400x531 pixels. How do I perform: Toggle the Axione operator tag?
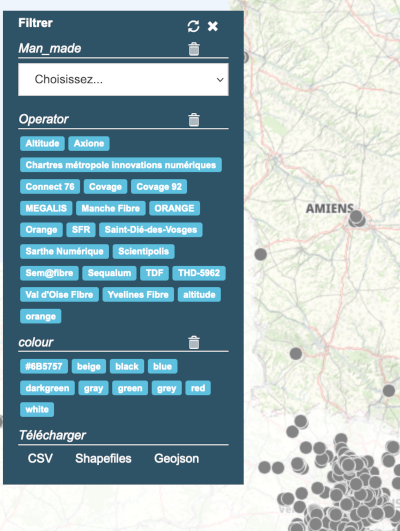click(89, 144)
